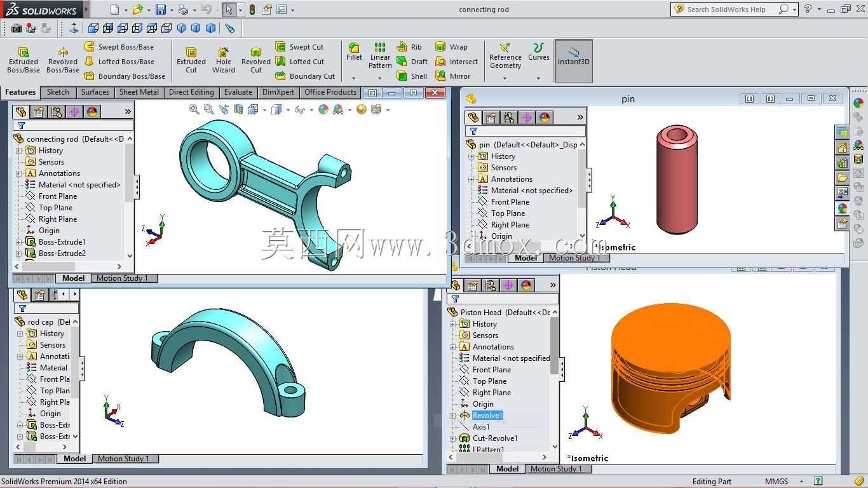This screenshot has height=488, width=868.
Task: Click the Mirror tool
Action: coord(453,76)
